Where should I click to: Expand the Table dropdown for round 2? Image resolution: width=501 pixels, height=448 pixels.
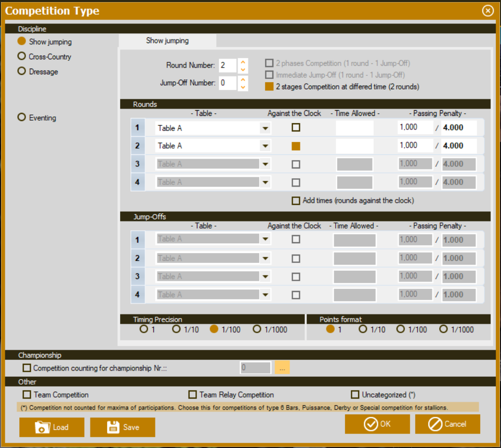[x=265, y=146]
